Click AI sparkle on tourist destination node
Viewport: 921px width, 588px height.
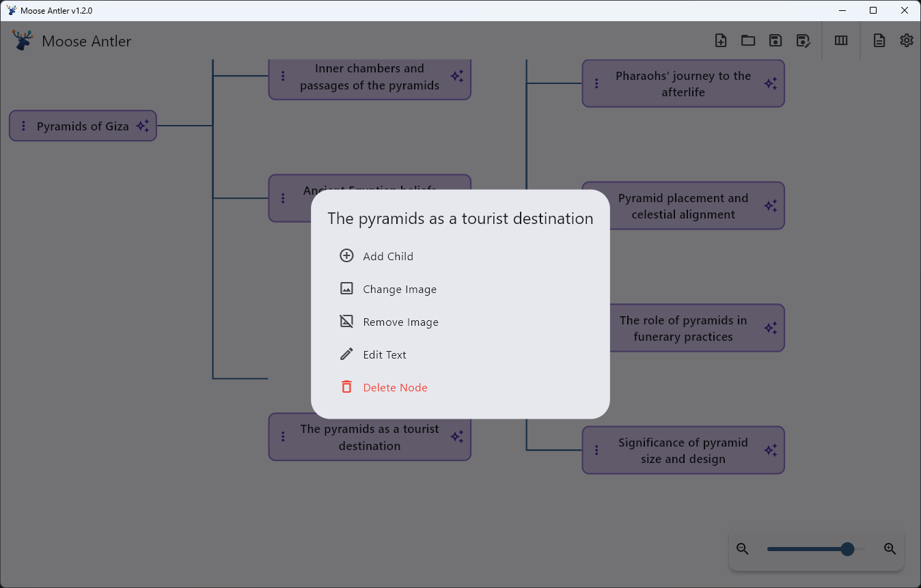tap(457, 437)
